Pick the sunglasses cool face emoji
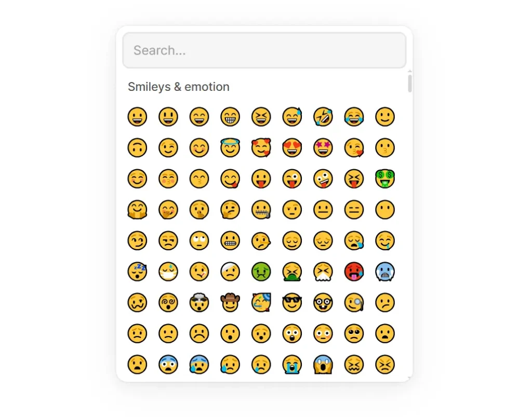 (292, 303)
